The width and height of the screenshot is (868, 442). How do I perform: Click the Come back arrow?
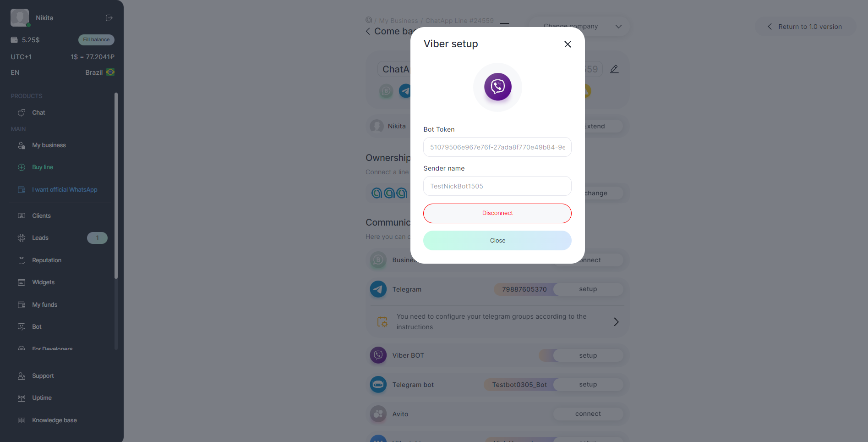pos(368,31)
